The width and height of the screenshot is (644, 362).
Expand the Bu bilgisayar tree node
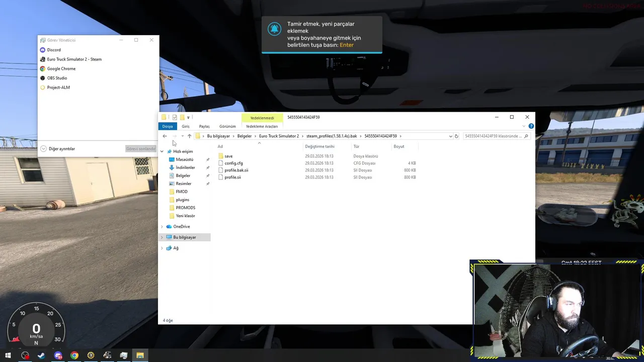[x=162, y=237]
